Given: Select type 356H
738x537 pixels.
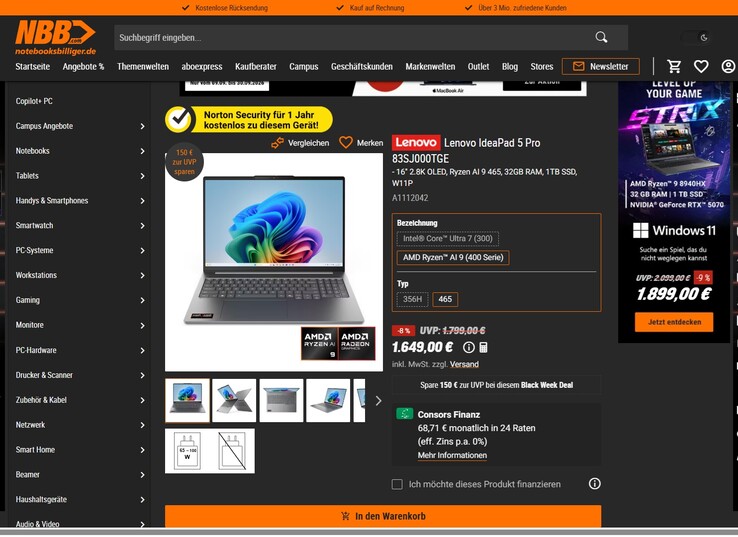Looking at the screenshot, I should [412, 299].
